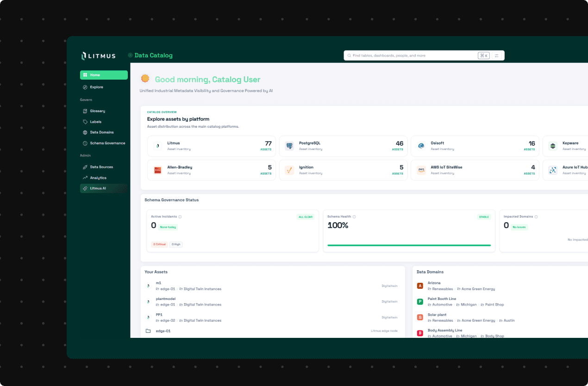Screen dimensions: 588x386
Task: Open Digital Twin Instances link under m1
Action: 202,289
